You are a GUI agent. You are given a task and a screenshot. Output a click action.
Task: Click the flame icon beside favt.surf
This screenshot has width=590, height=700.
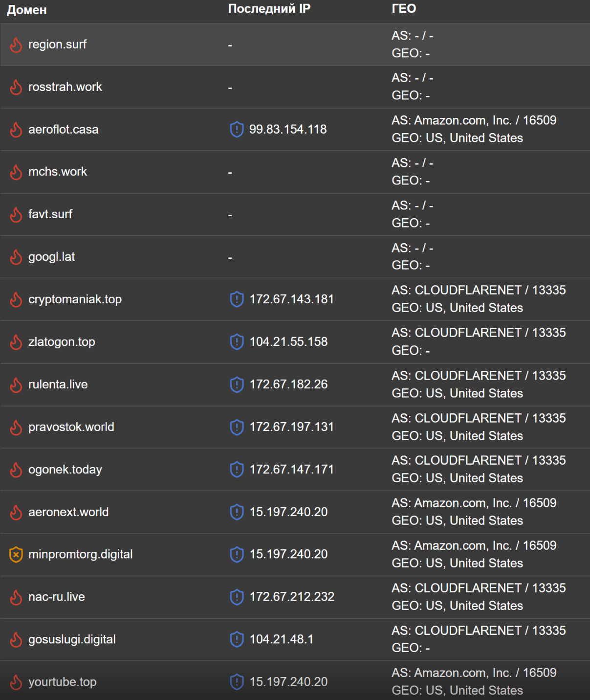(16, 214)
